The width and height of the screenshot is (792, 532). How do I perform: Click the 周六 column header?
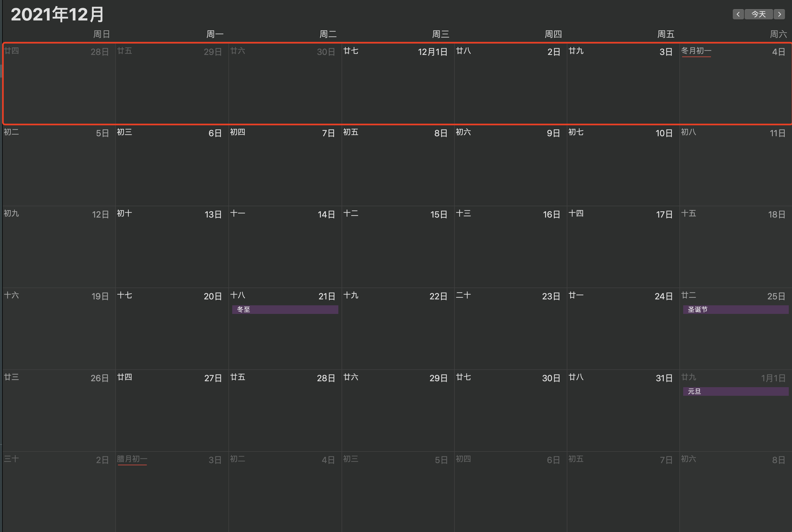(778, 34)
